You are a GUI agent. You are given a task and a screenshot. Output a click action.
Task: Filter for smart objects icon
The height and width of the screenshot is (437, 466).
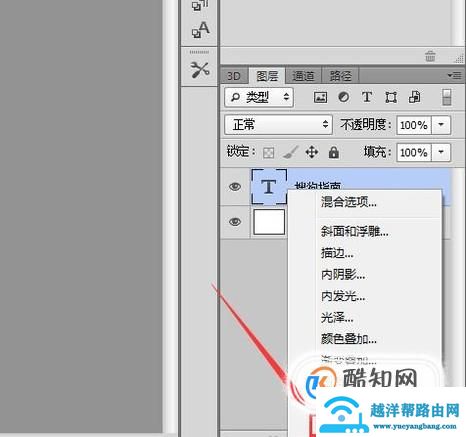(414, 97)
